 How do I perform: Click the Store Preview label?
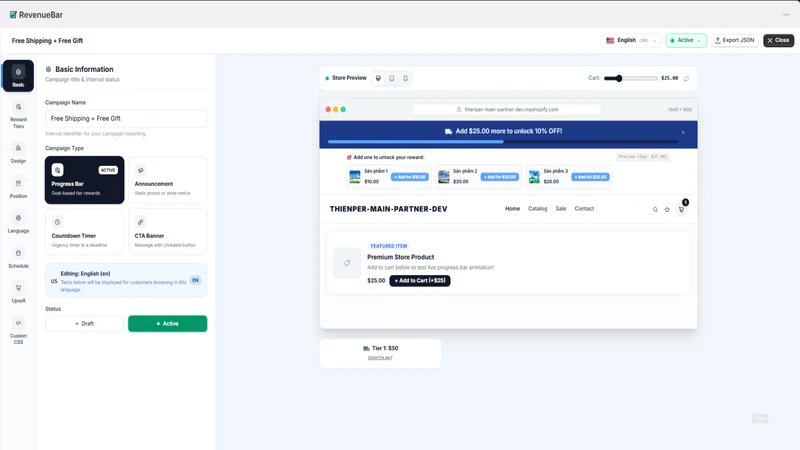tap(349, 78)
